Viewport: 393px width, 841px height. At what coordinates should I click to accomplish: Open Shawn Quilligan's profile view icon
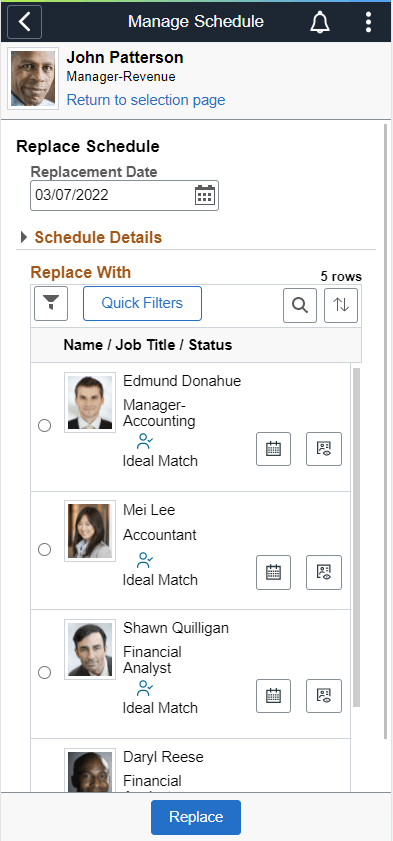(x=324, y=696)
